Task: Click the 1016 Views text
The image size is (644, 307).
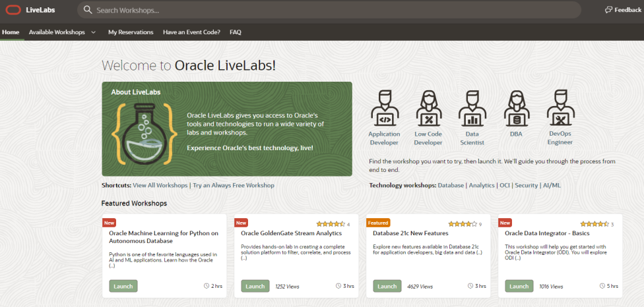Action: tap(551, 287)
